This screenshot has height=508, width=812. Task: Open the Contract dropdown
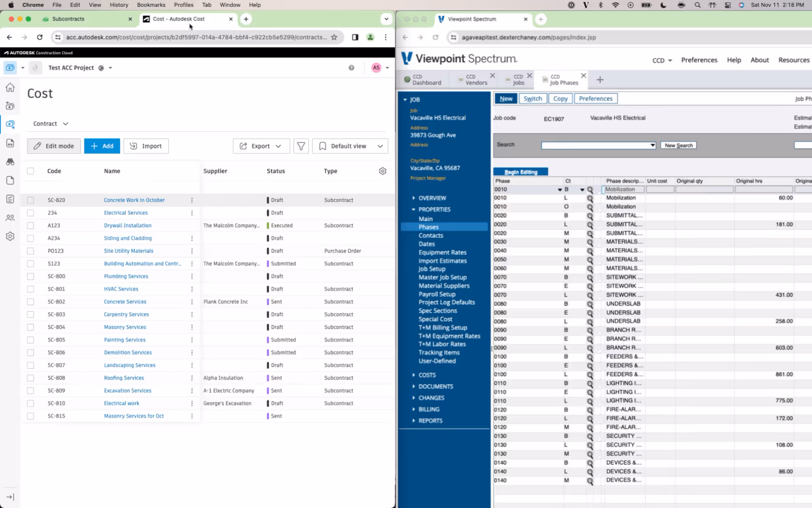coord(51,124)
